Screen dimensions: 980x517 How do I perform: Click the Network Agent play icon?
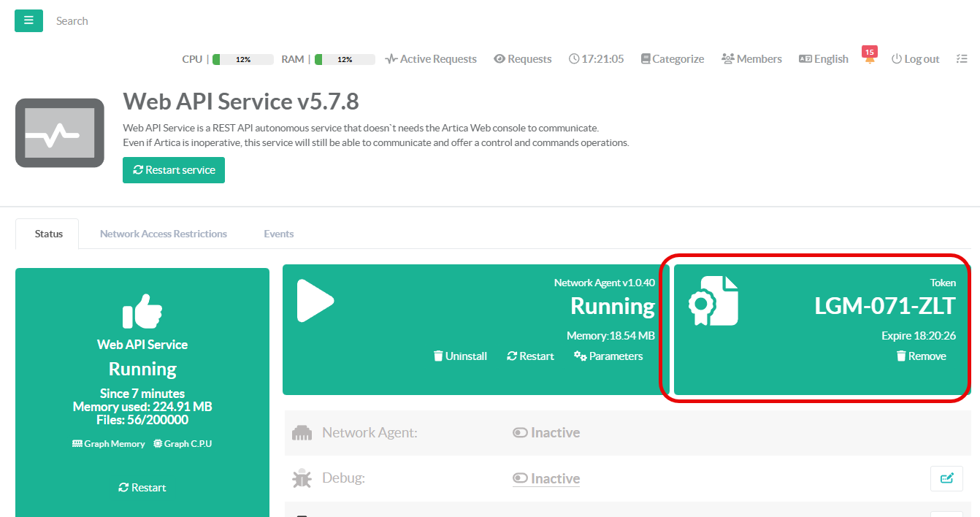click(315, 301)
